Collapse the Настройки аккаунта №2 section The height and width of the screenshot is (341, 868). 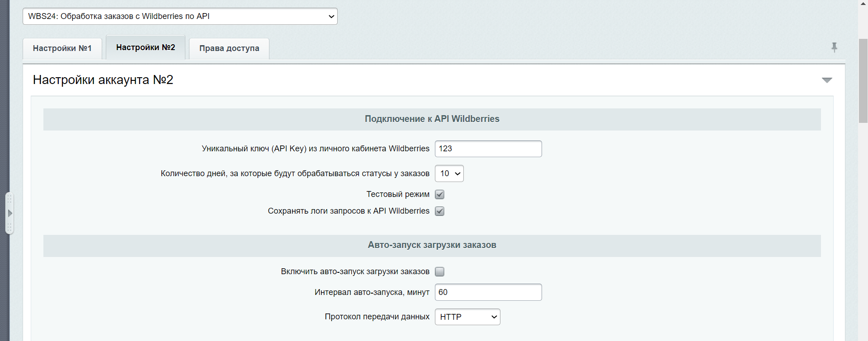pyautogui.click(x=827, y=80)
